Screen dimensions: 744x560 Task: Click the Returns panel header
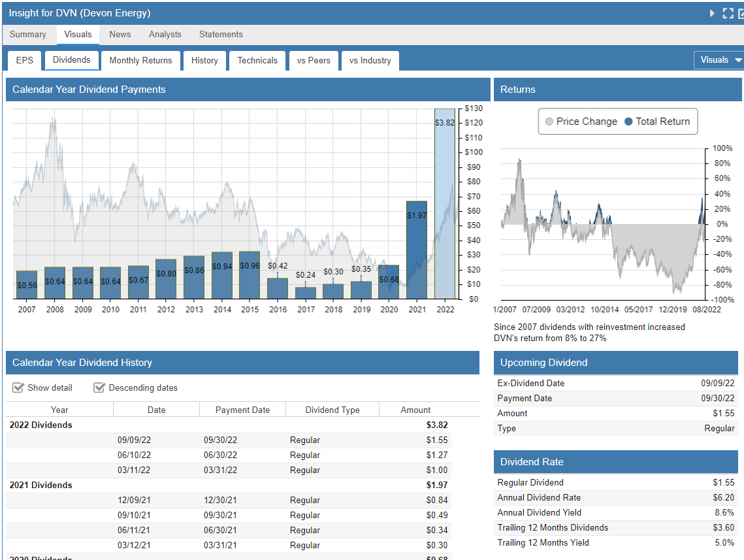tap(617, 90)
